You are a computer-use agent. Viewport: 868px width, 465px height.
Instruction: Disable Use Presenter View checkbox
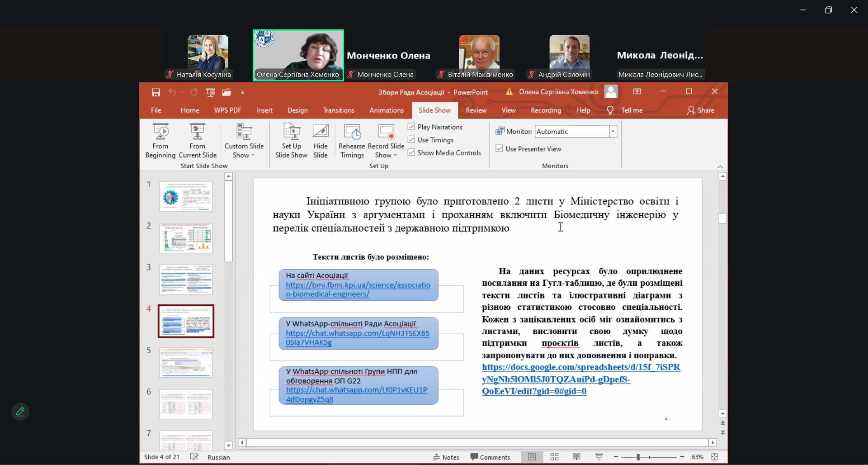500,148
